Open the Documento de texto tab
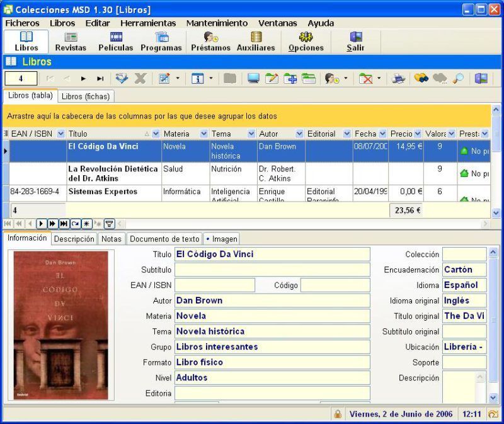Screen dimensions: 504x424 pyautogui.click(x=164, y=239)
